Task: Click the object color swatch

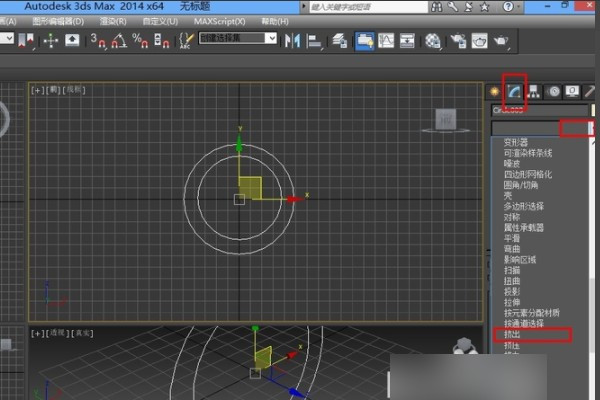Action: point(593,110)
